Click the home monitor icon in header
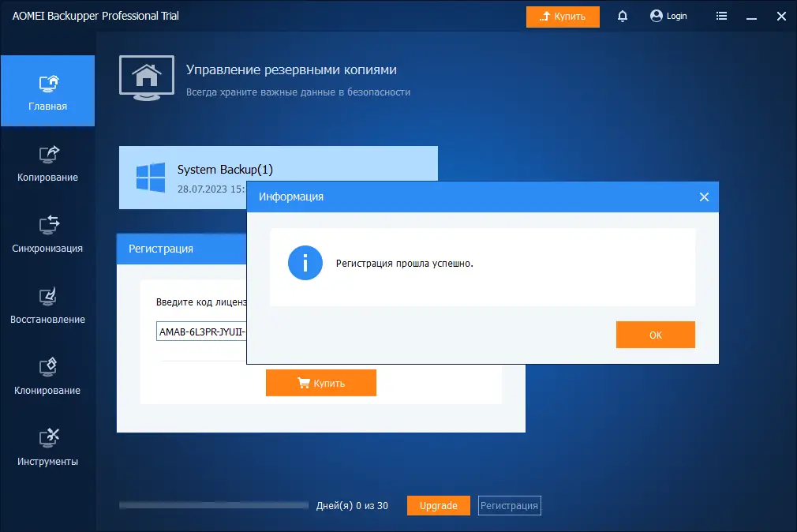The width and height of the screenshot is (797, 532). tap(147, 78)
